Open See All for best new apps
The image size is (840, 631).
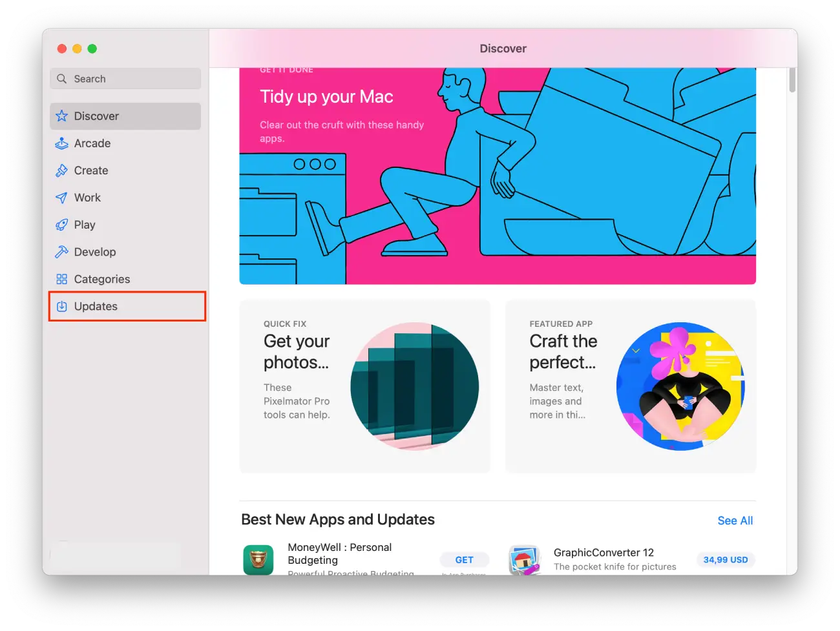point(735,521)
